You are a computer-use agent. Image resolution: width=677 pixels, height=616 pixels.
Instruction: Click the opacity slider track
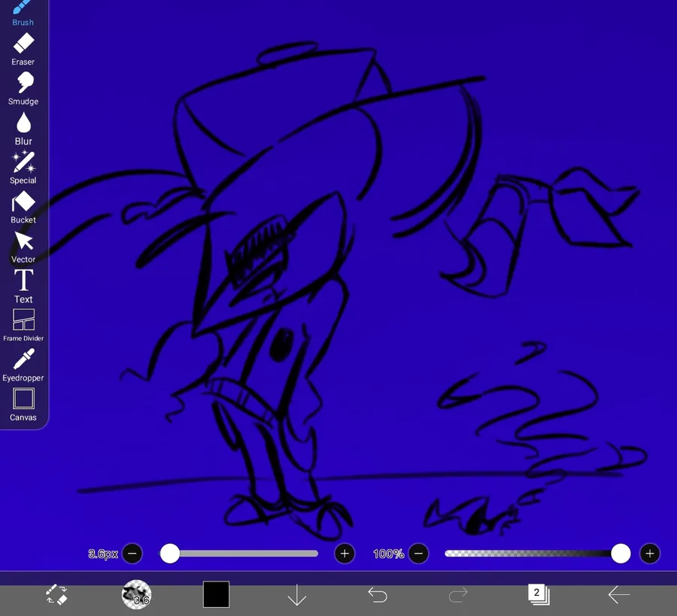click(537, 554)
